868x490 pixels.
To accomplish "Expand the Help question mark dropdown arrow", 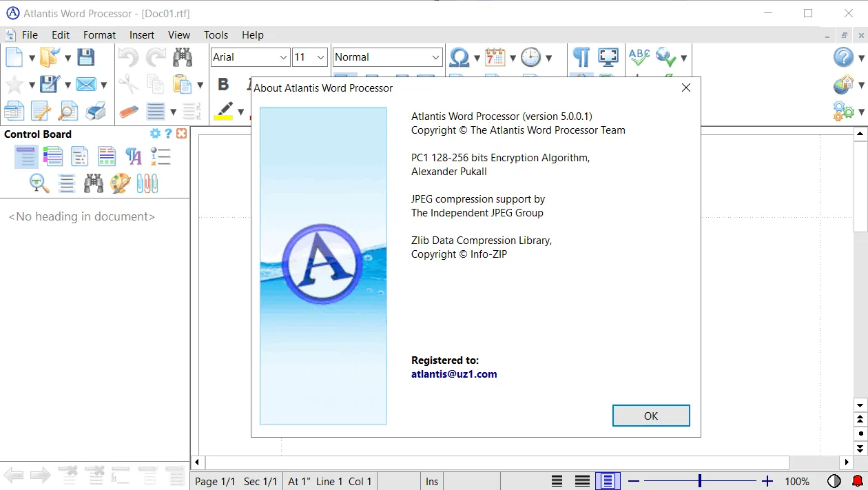I will coord(861,59).
